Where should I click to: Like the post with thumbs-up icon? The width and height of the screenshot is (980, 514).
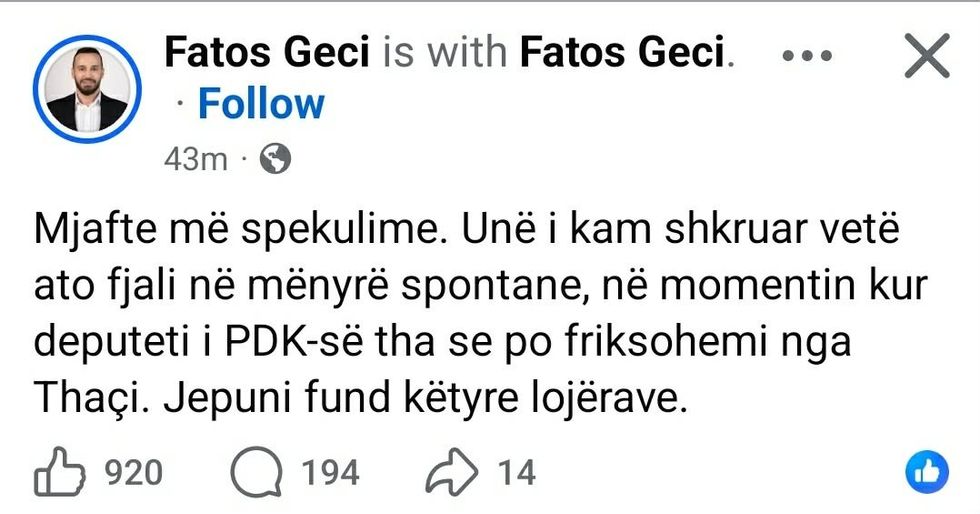(58, 472)
